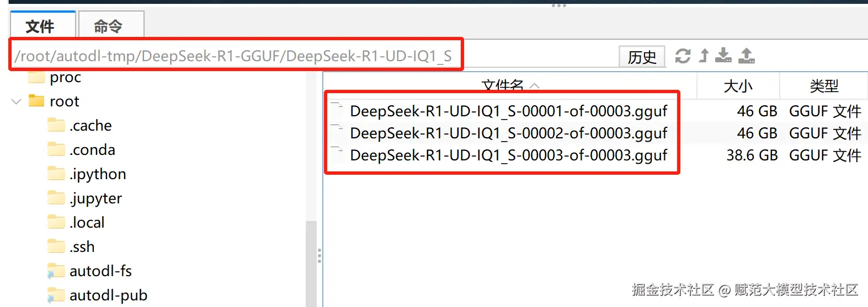Image resolution: width=868 pixels, height=307 pixels.
Task: Click the autodl-pub linked folder icon
Action: coord(56,295)
